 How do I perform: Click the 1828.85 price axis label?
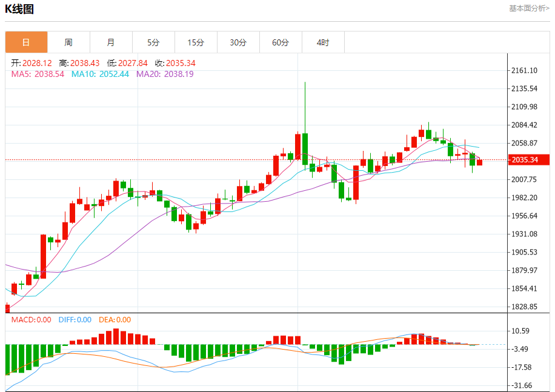coord(524,307)
